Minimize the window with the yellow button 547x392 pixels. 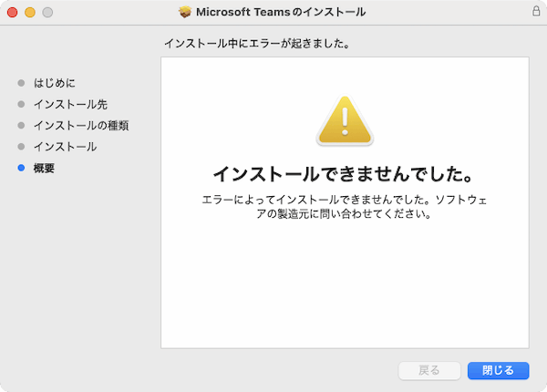point(30,12)
